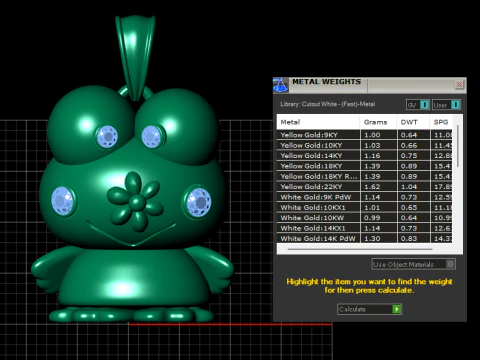Screen dimensions: 480x360
Task: Click the DWT column header
Action: coord(413,122)
